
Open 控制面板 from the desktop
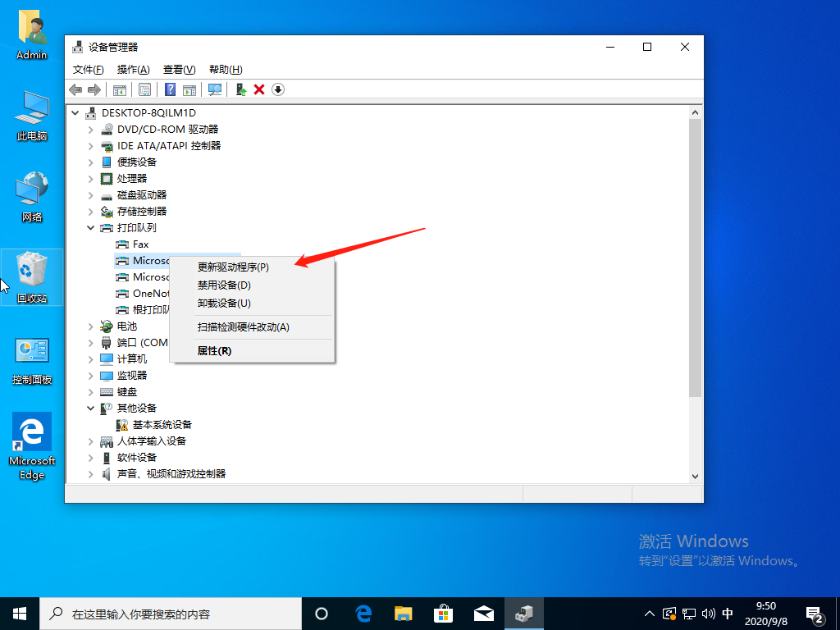[31, 354]
